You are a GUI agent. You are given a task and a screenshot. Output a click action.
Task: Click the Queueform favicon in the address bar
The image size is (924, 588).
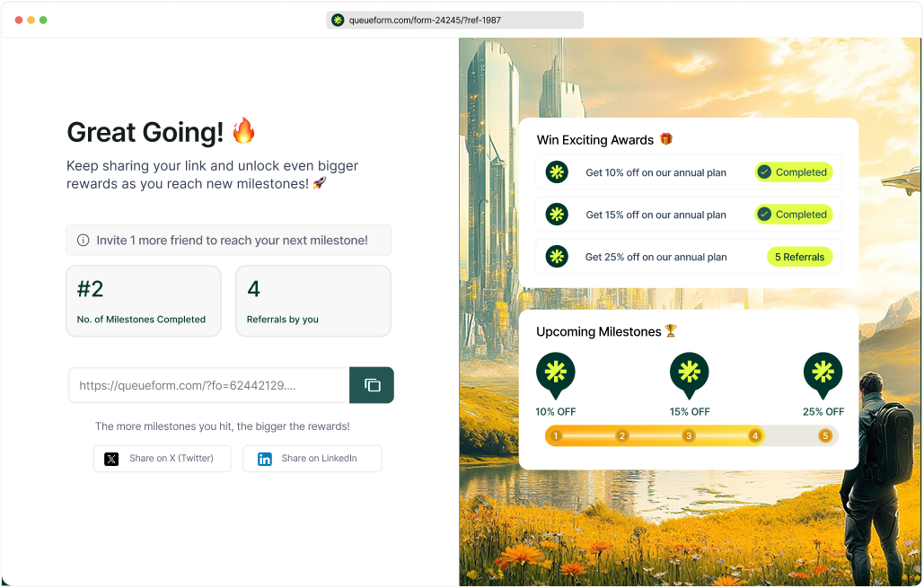coord(338,19)
